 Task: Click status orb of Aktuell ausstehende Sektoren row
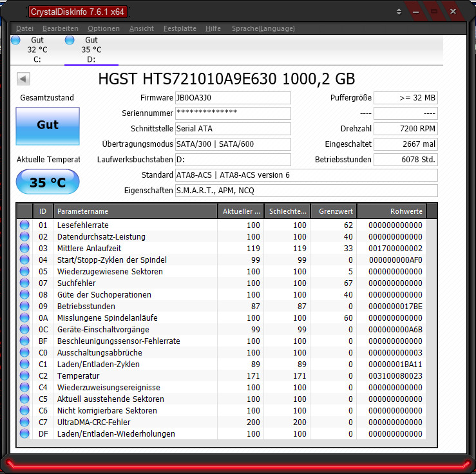(x=24, y=399)
